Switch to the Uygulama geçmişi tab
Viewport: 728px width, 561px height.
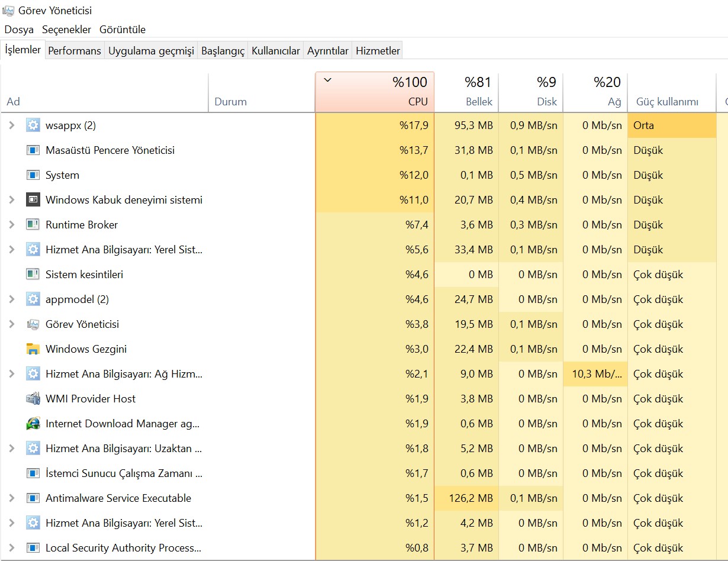pos(151,51)
